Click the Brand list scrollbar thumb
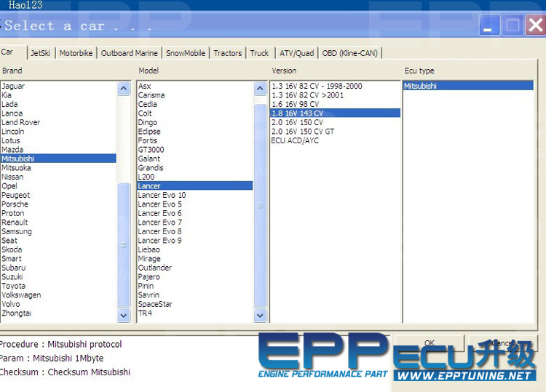Viewport: 546px width, 392px height. (x=124, y=245)
